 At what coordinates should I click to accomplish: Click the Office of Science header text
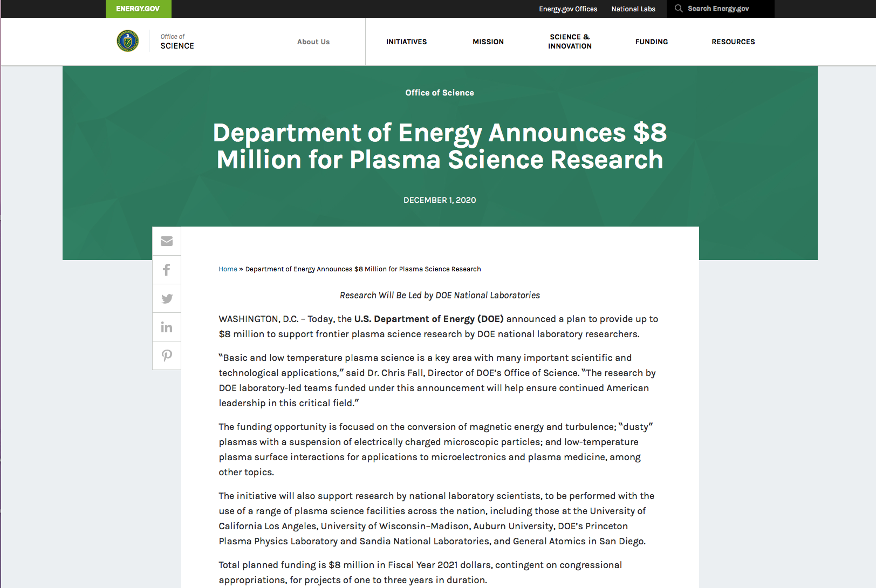[177, 42]
